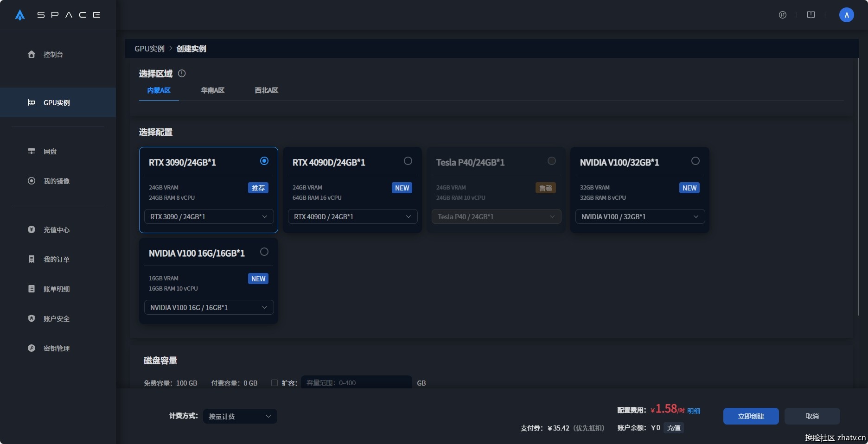Viewport: 868px width, 444px height.
Task: Click the info icon next to 选择区域
Action: pyautogui.click(x=182, y=73)
